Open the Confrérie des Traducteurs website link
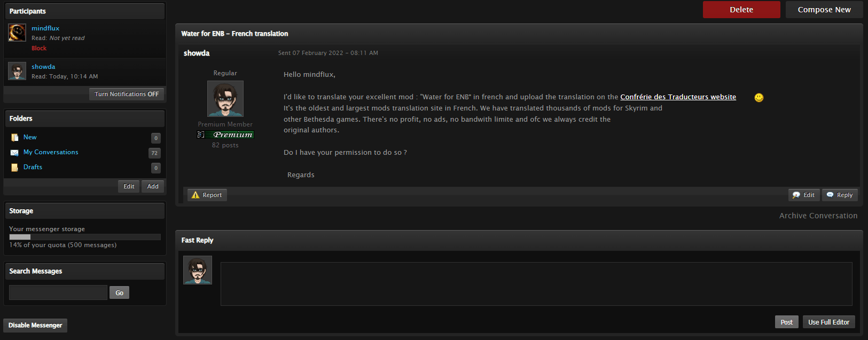 pyautogui.click(x=678, y=97)
